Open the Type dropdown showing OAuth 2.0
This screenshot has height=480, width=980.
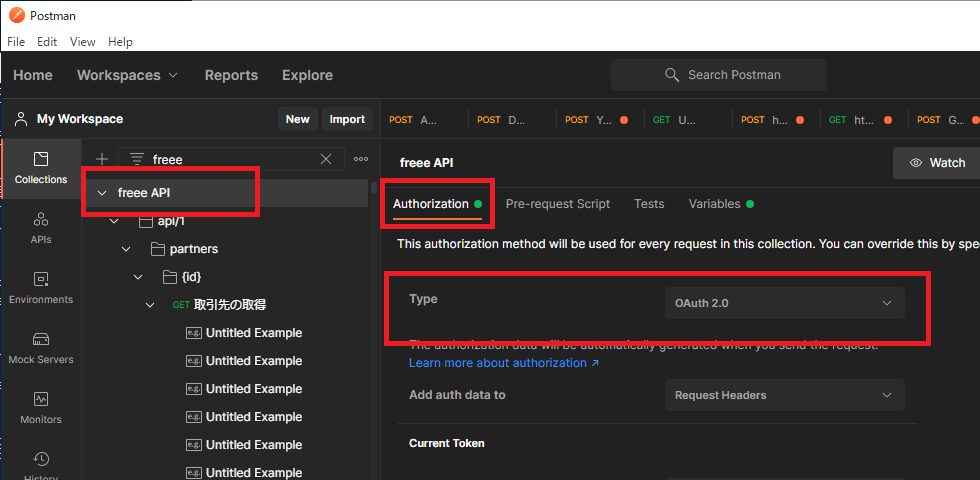click(x=784, y=303)
